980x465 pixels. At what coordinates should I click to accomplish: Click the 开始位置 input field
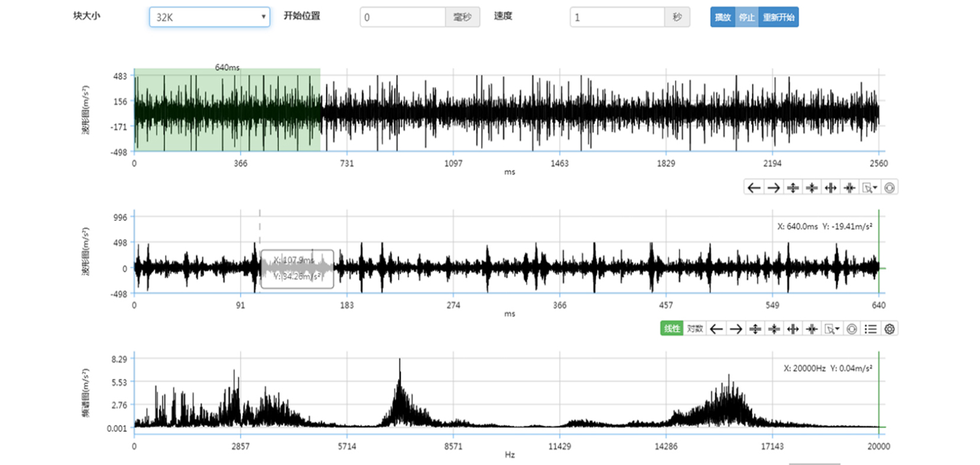403,17
